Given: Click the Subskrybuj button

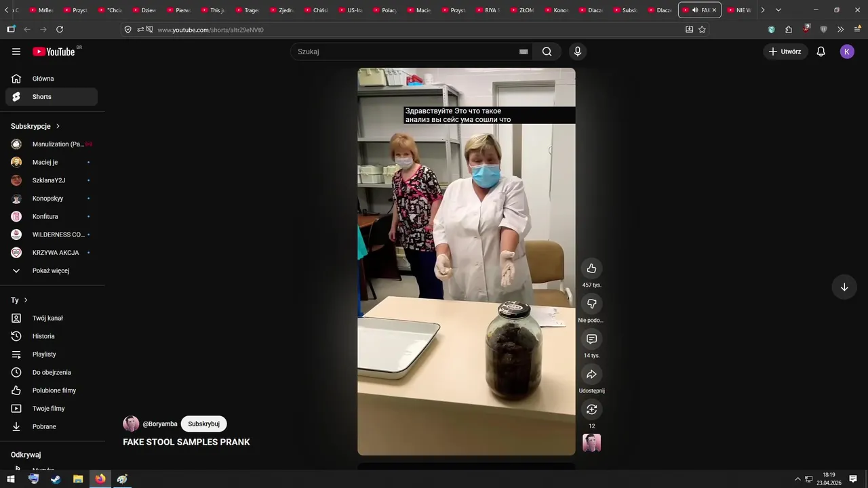Looking at the screenshot, I should (x=204, y=424).
